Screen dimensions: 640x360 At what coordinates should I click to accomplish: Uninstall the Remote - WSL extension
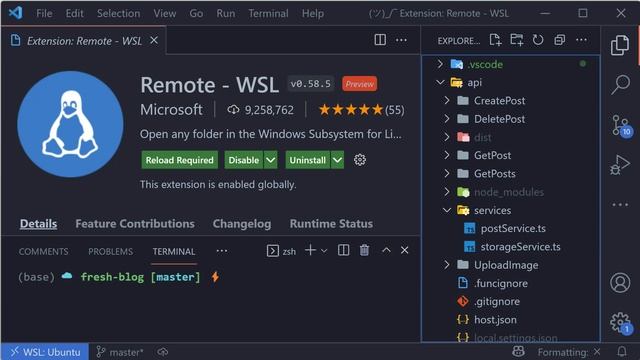[307, 160]
